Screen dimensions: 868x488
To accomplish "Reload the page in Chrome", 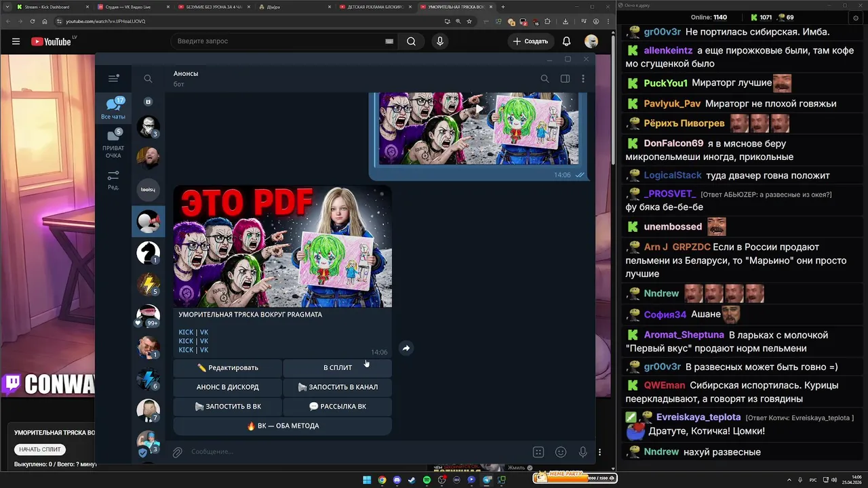I will [x=33, y=21].
